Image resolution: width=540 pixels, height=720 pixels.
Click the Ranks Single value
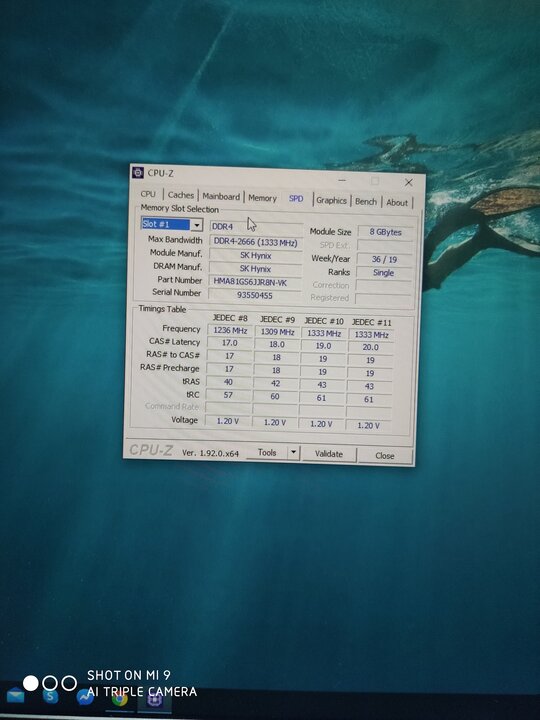click(x=383, y=273)
